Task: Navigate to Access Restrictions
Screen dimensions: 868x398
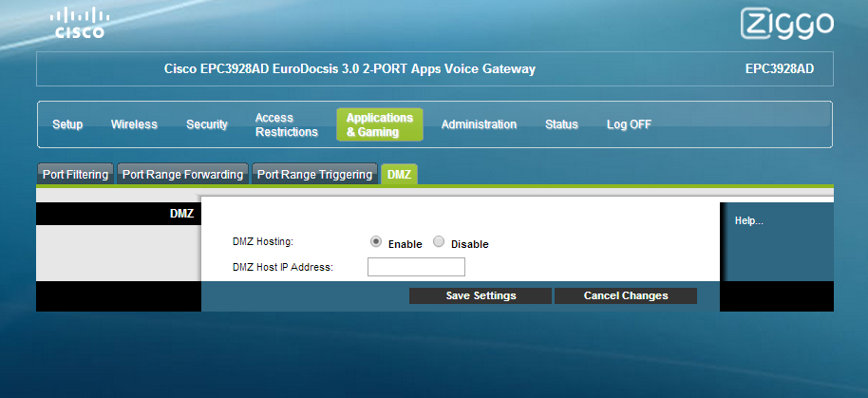Action: (x=286, y=124)
